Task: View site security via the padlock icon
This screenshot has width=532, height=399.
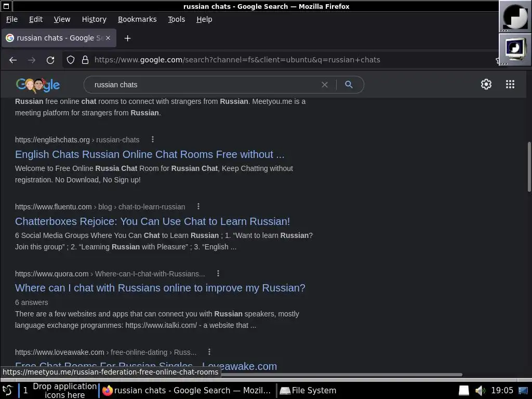Action: (85, 60)
